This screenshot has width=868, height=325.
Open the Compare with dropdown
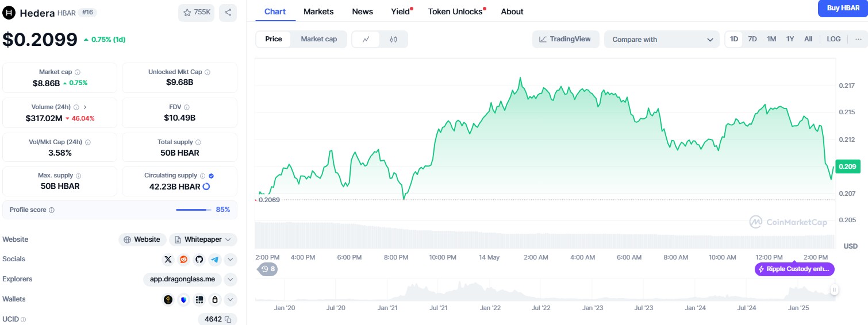(x=661, y=40)
